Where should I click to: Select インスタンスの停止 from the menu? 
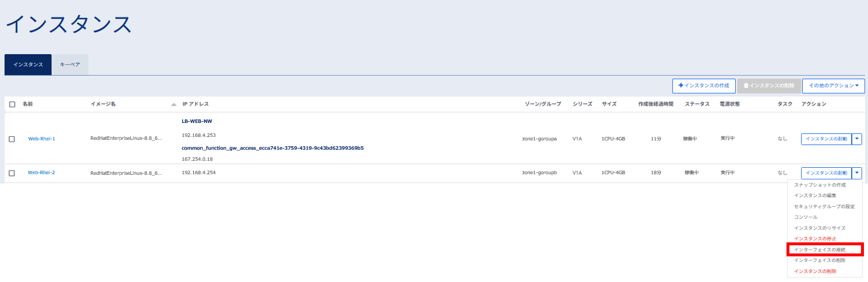[815, 239]
